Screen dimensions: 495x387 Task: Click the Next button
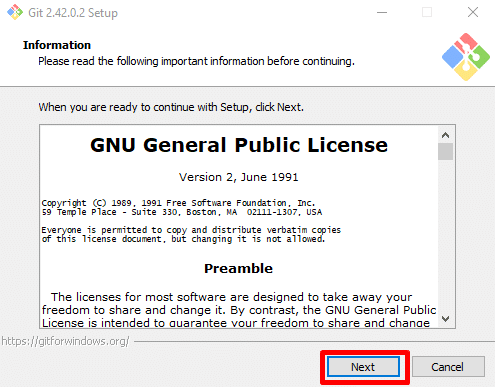click(x=363, y=367)
